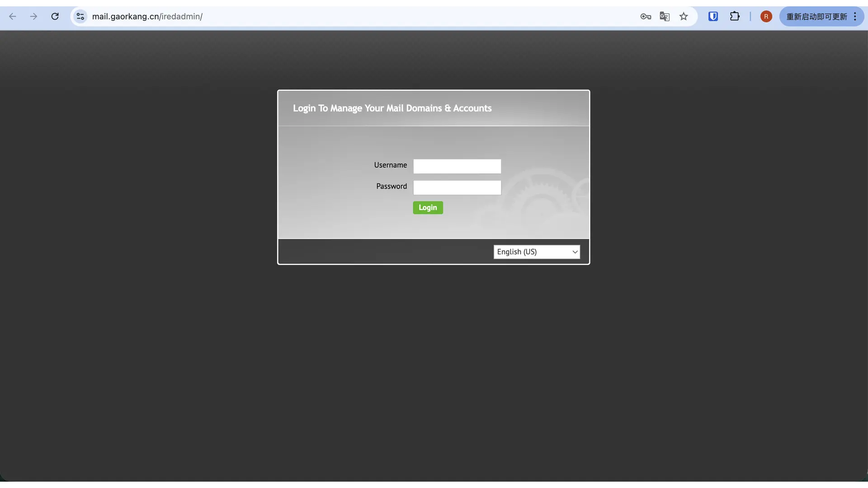Screen dimensions: 868x488
Task: Open the red R profile avatar
Action: pos(766,17)
